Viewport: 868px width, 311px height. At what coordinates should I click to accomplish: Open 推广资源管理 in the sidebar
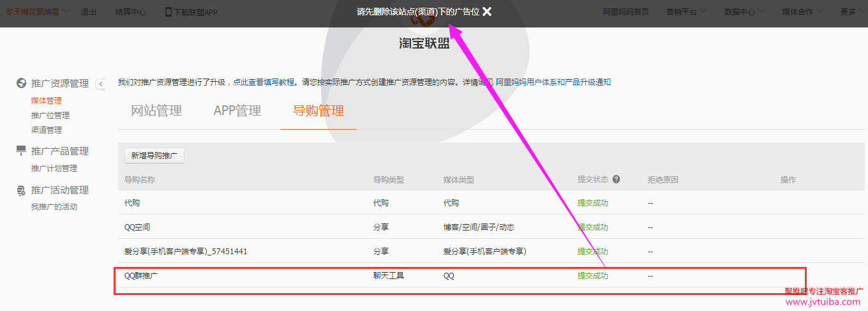(x=60, y=84)
